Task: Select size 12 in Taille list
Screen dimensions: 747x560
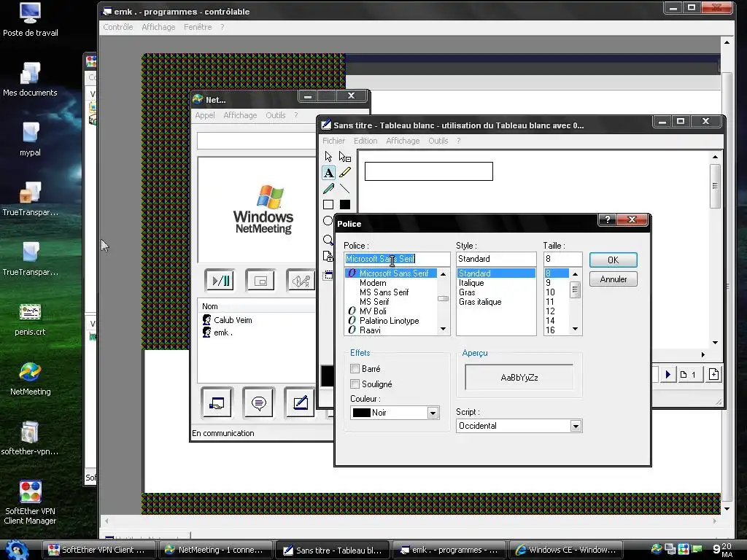Action: point(550,311)
